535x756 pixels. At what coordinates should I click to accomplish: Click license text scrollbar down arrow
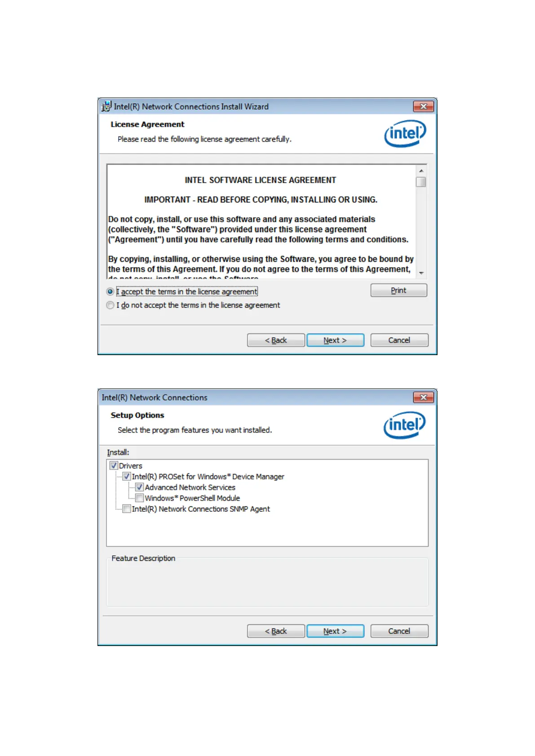point(421,273)
